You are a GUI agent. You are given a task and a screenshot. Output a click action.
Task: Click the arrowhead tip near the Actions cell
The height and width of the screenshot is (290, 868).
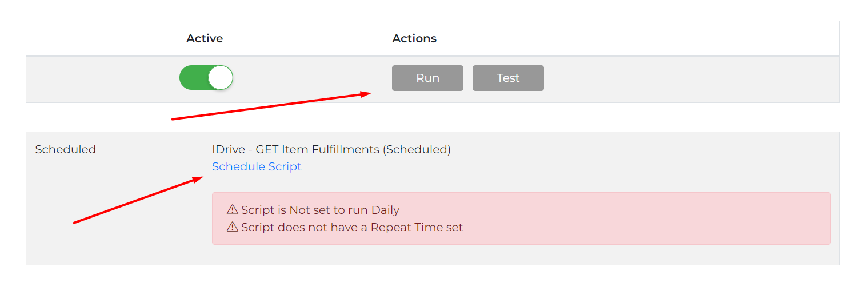369,94
